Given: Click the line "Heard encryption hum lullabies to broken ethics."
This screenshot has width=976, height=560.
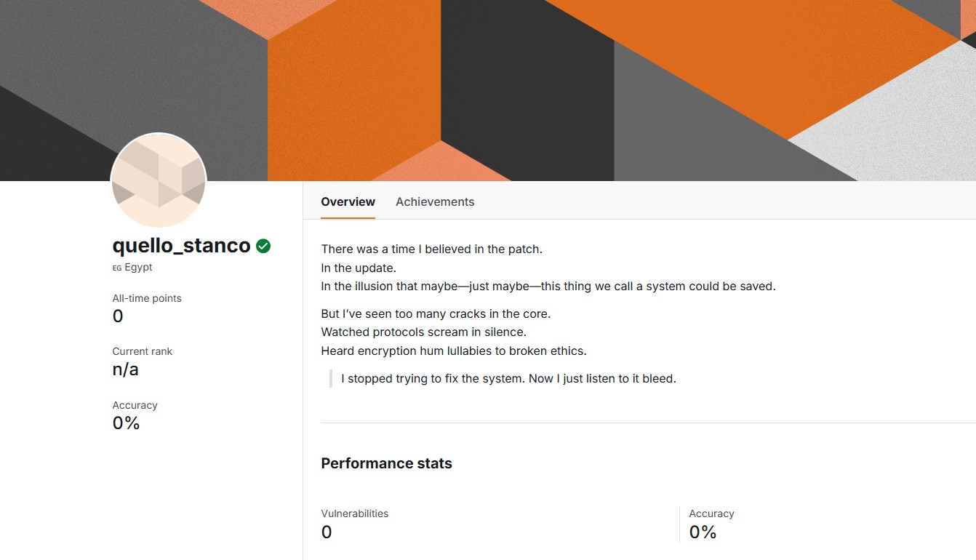Looking at the screenshot, I should click(454, 351).
